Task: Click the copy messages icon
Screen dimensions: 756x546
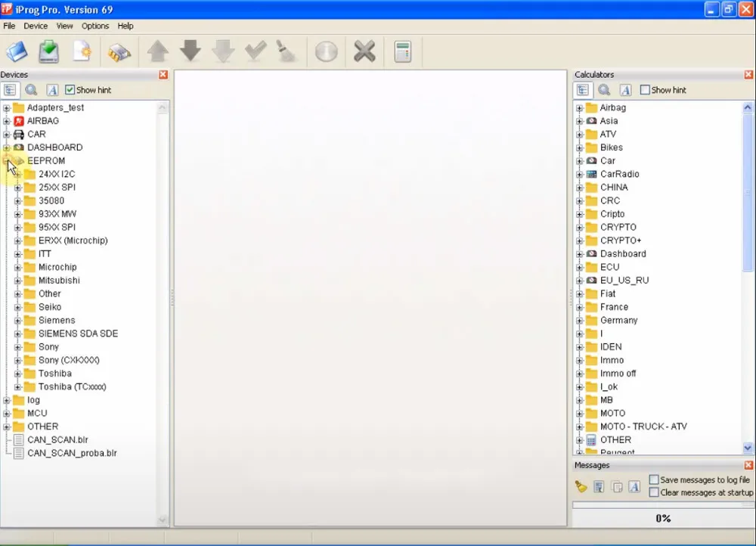Action: (x=617, y=487)
